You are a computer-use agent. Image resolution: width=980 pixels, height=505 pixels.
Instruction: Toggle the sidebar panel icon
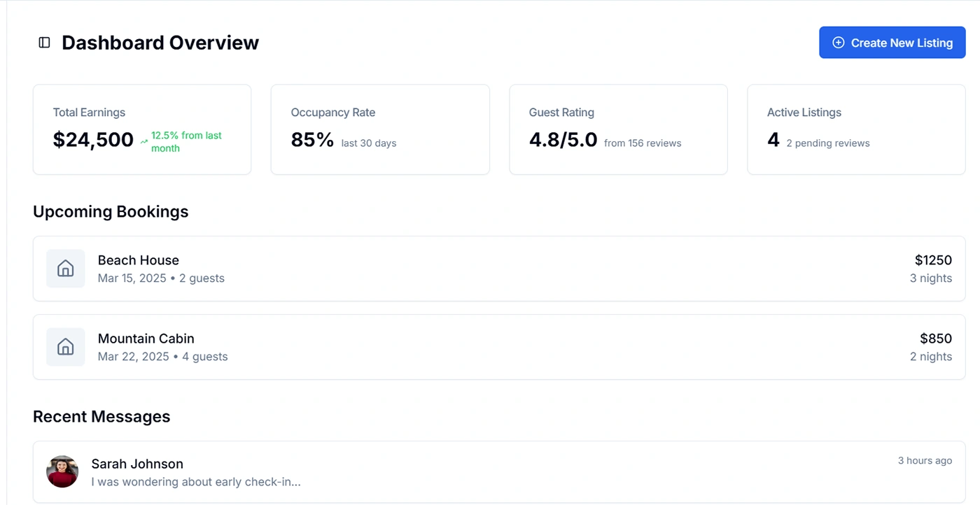[44, 43]
